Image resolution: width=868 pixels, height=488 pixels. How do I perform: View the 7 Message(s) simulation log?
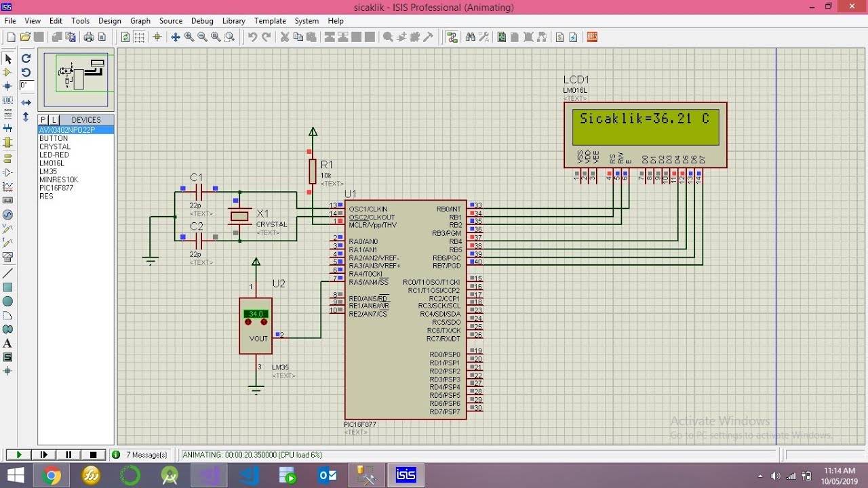click(140, 455)
